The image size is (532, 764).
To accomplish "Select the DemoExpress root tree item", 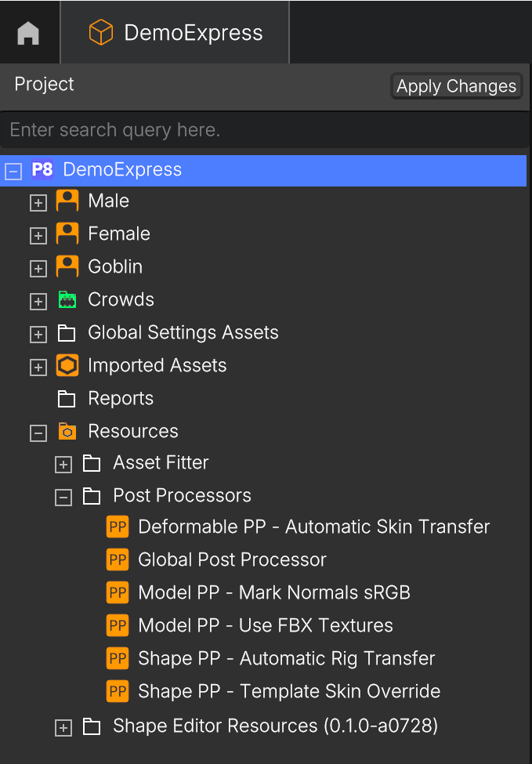I will 263,171.
